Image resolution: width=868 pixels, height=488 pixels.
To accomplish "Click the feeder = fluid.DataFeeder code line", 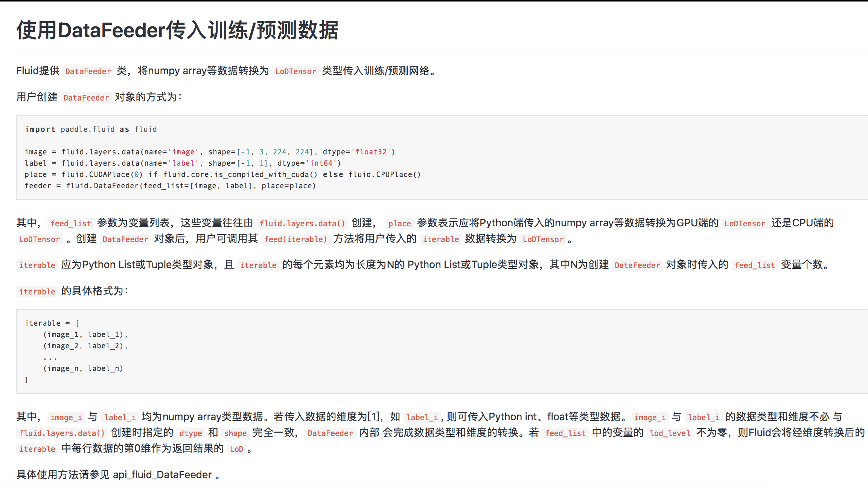I will pos(170,186).
